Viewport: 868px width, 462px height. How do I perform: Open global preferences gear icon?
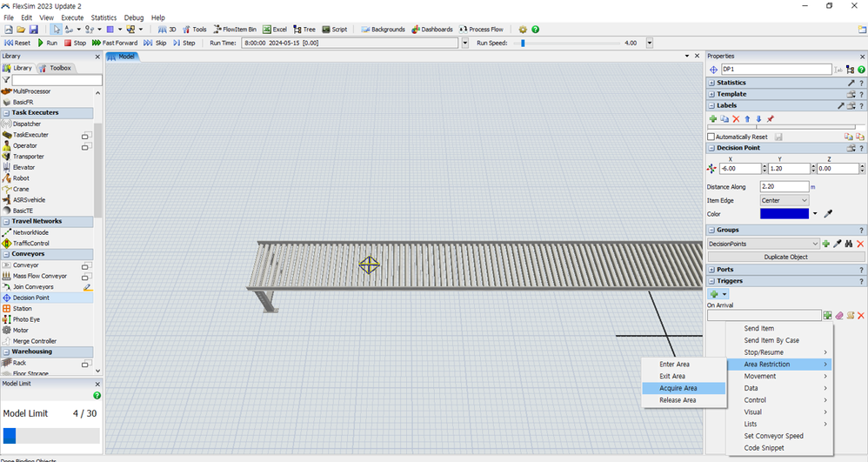click(x=523, y=30)
